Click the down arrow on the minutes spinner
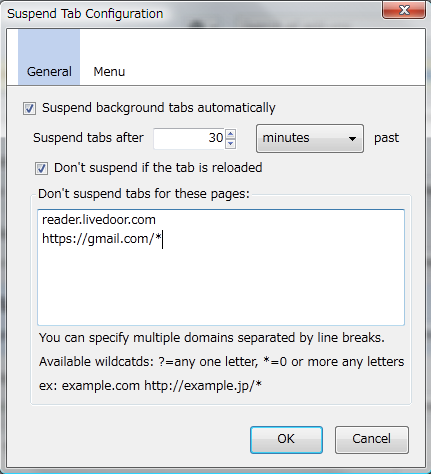431x474 pixels. click(230, 143)
